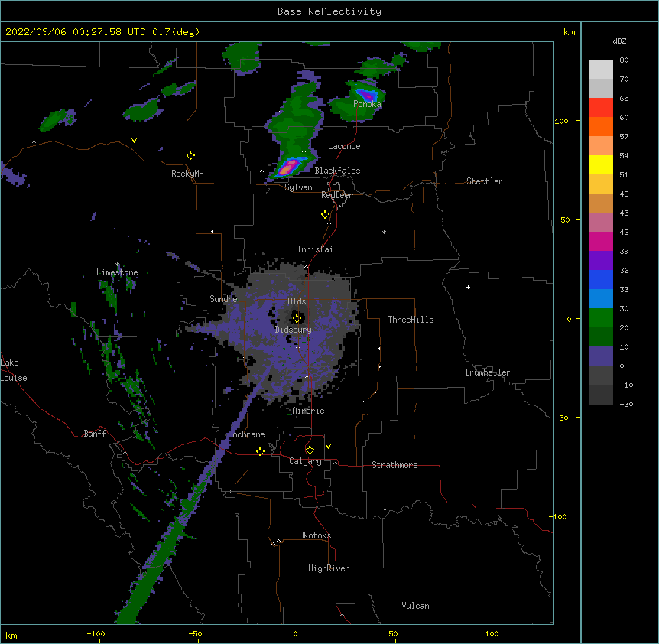The image size is (659, 644).
Task: Select the Okotoks label
Action: tap(315, 535)
